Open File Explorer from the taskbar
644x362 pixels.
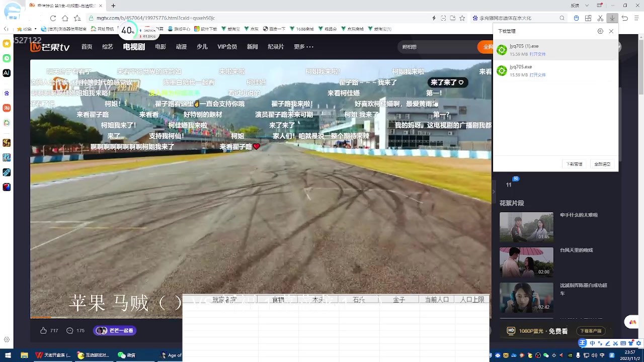pos(24,355)
